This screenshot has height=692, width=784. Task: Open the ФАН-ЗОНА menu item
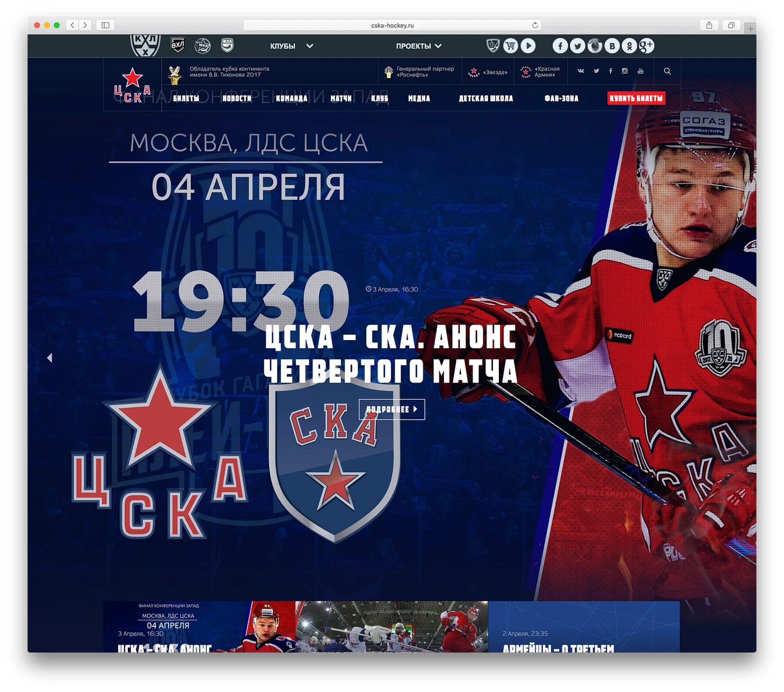pyautogui.click(x=562, y=98)
